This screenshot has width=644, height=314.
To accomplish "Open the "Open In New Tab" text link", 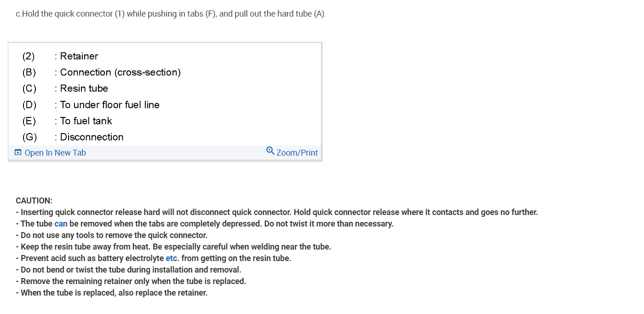I will (55, 153).
